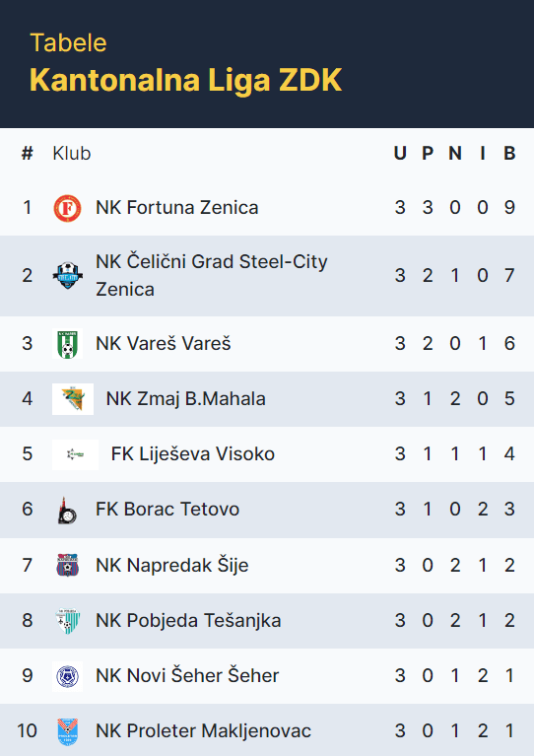Click the B points column header
This screenshot has height=756, width=534.
(509, 154)
